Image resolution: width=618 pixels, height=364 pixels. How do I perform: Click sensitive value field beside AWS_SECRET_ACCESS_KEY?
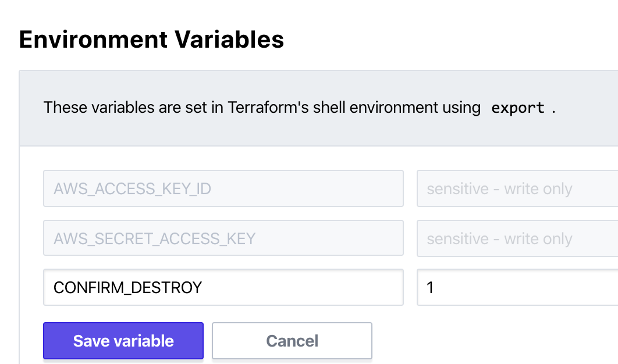point(517,238)
